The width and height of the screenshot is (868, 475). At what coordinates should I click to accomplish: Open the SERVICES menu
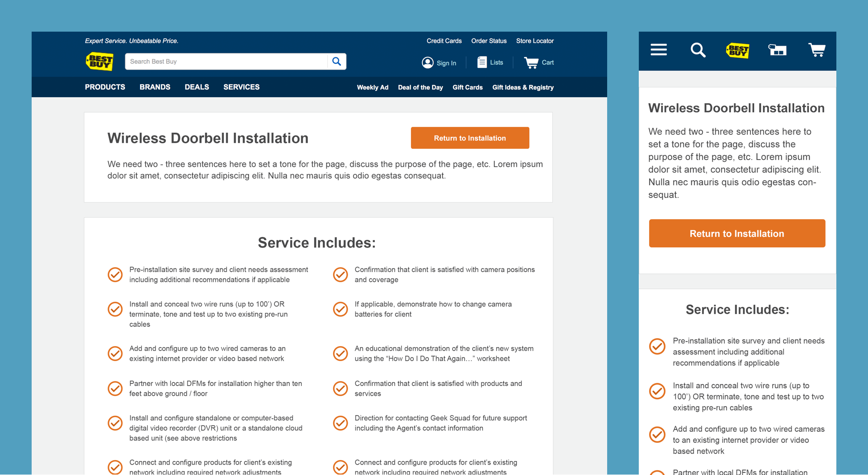[x=241, y=87]
